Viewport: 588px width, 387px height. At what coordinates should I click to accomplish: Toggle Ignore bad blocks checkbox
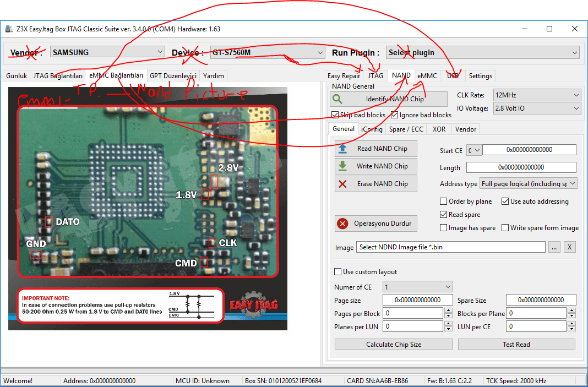[x=395, y=115]
